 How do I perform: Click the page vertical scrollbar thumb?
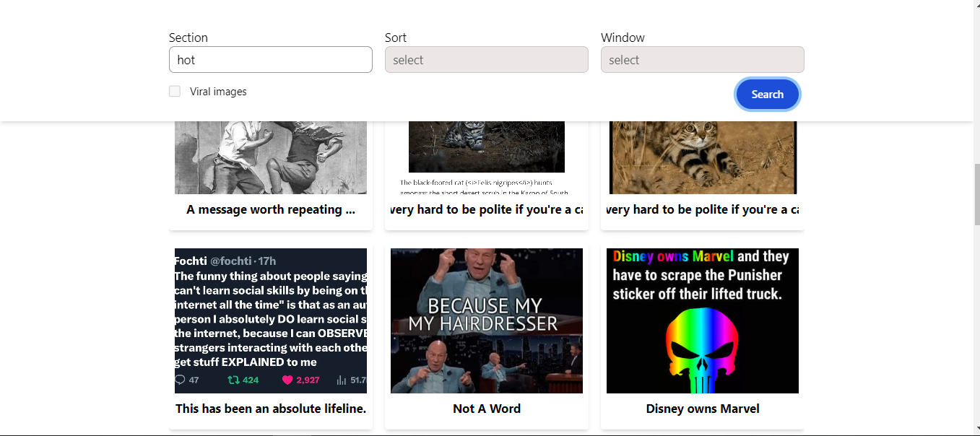978,195
